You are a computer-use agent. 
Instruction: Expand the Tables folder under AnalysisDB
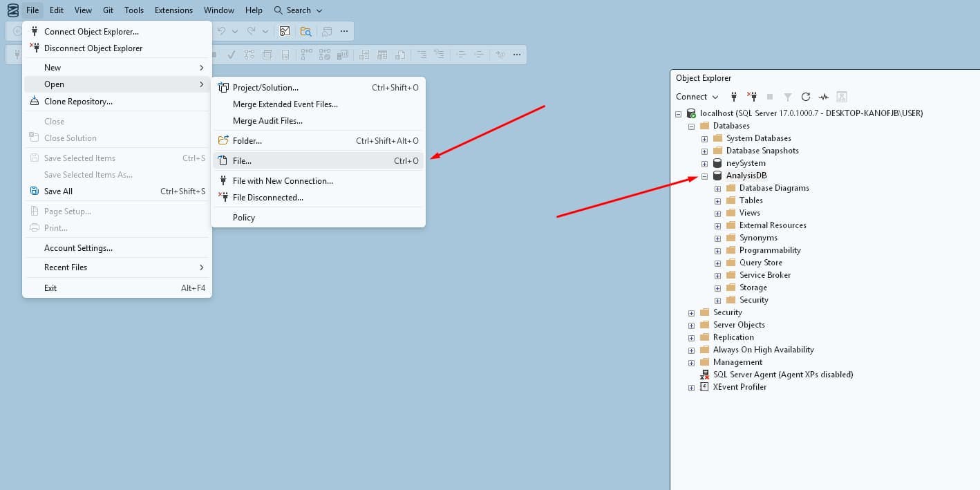point(717,200)
